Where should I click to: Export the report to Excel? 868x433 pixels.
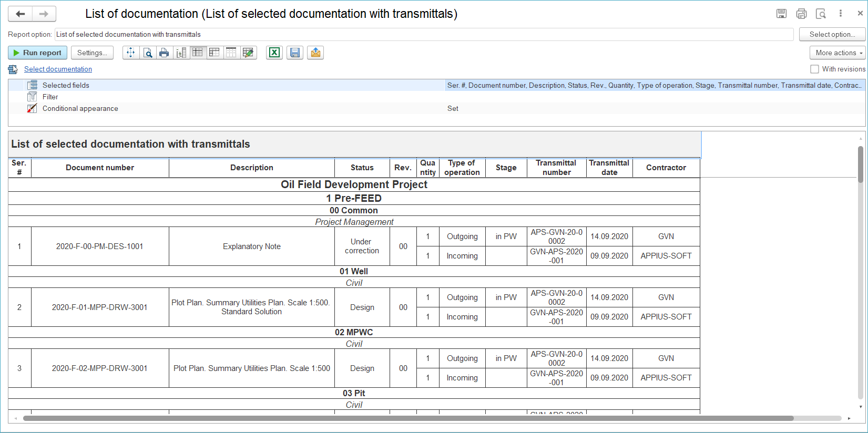click(x=274, y=53)
